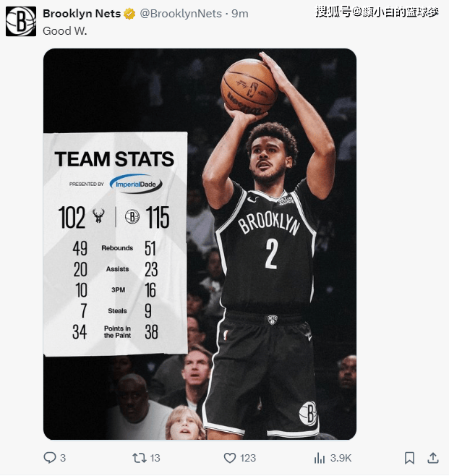The image size is (449, 476).
Task: Bookmark this tweet
Action: [x=409, y=458]
